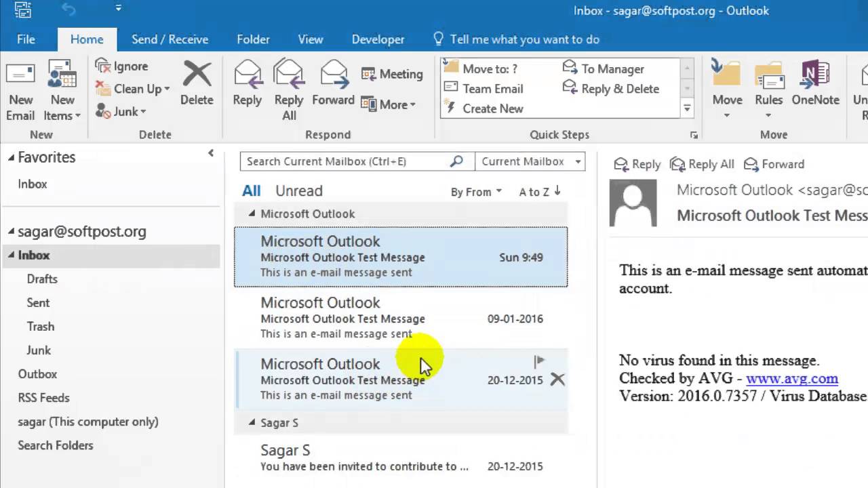Delete the selected message from ribbon

(x=197, y=83)
